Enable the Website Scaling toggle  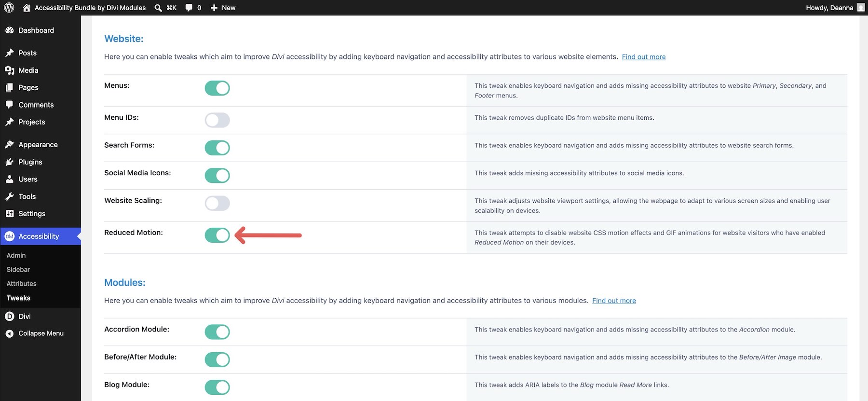(x=217, y=203)
